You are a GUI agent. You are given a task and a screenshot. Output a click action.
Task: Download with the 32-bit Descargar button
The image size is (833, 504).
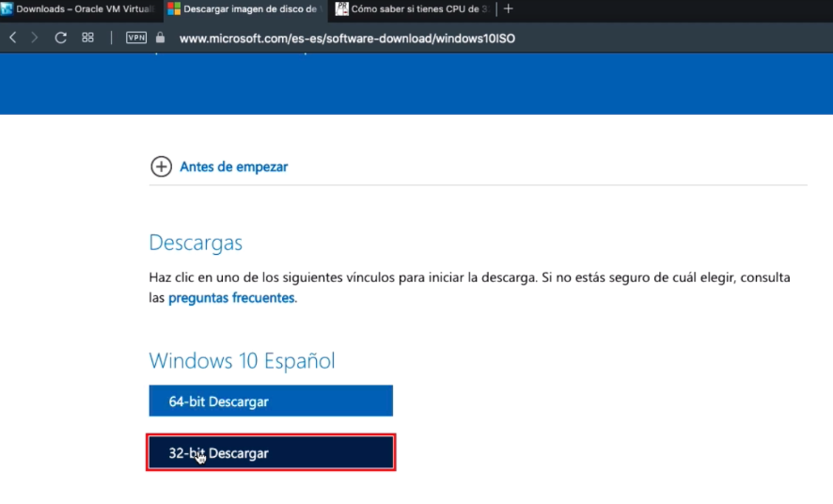pyautogui.click(x=271, y=452)
